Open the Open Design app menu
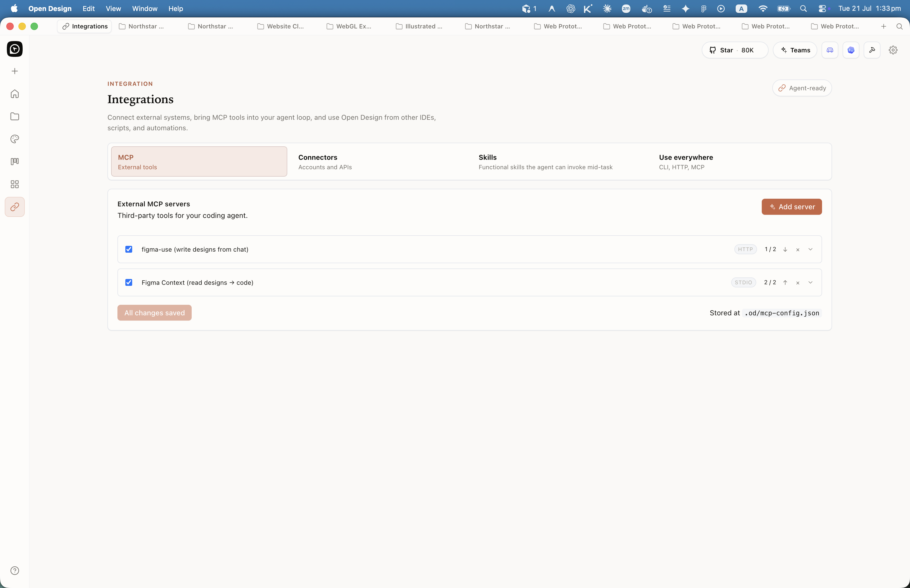 pos(50,8)
